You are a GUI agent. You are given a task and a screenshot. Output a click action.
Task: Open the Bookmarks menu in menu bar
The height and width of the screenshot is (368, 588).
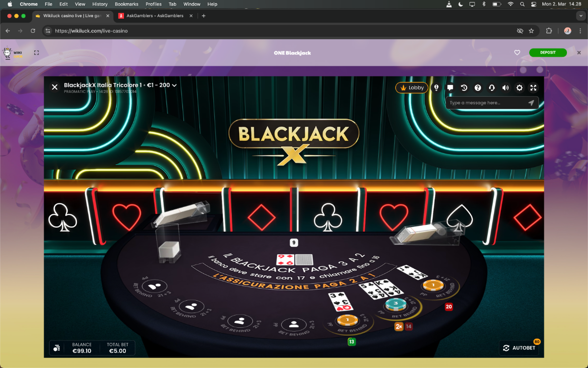pos(126,4)
